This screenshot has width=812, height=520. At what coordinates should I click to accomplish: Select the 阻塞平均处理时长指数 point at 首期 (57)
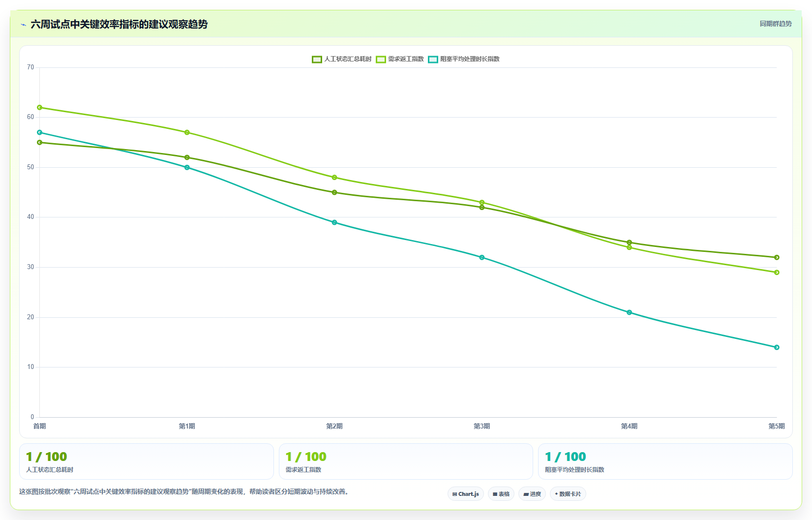40,132
